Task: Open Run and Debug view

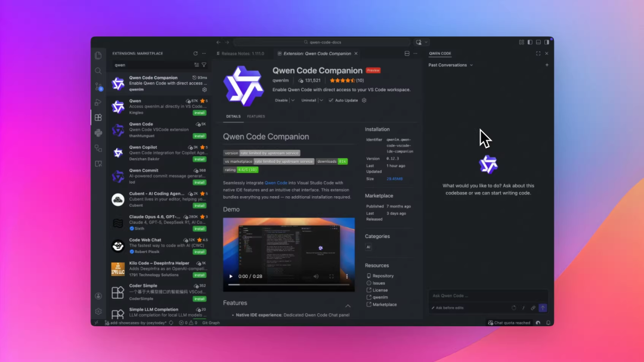Action: [x=98, y=102]
